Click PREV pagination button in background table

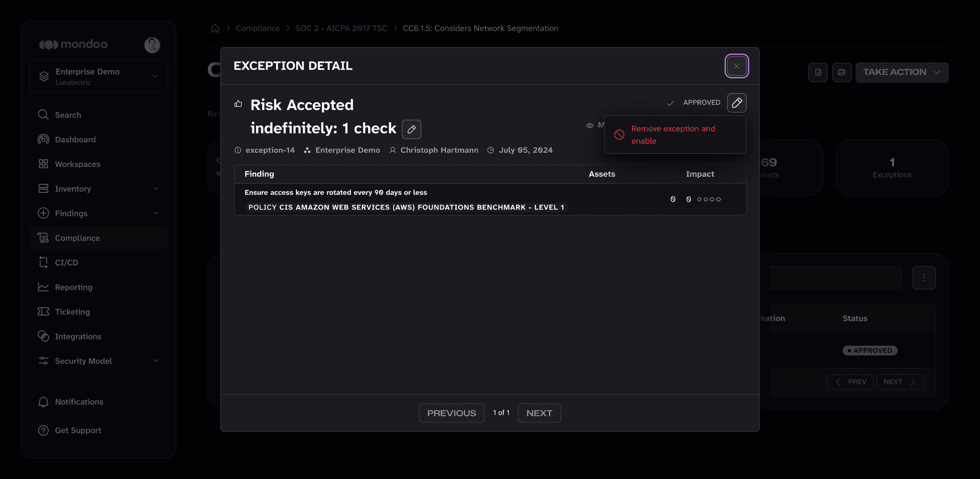pos(850,382)
